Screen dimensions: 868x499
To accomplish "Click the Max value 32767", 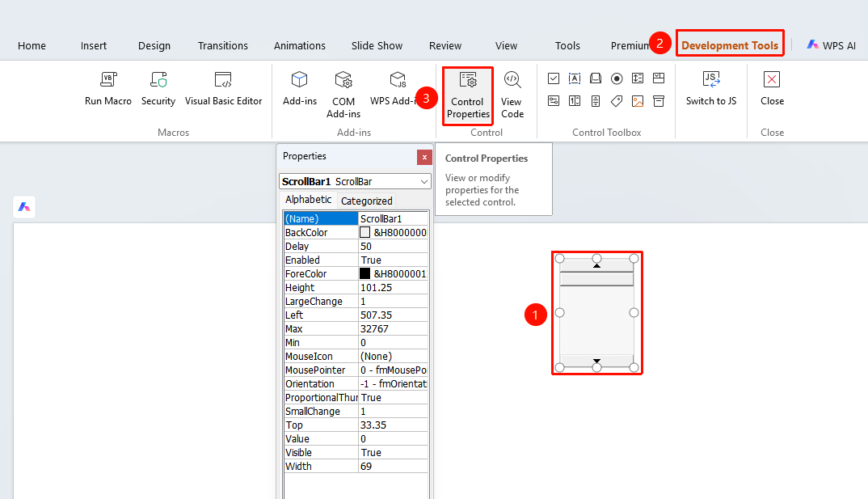I will click(393, 328).
